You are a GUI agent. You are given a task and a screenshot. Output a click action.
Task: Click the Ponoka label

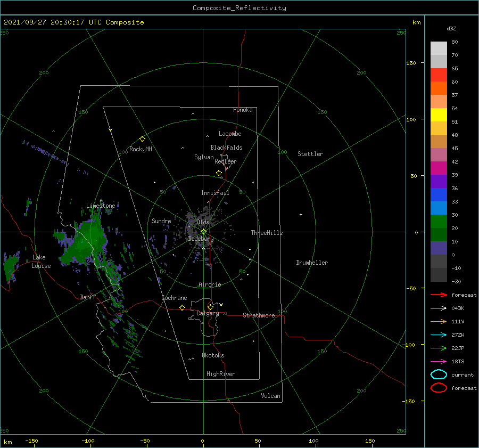tap(243, 110)
